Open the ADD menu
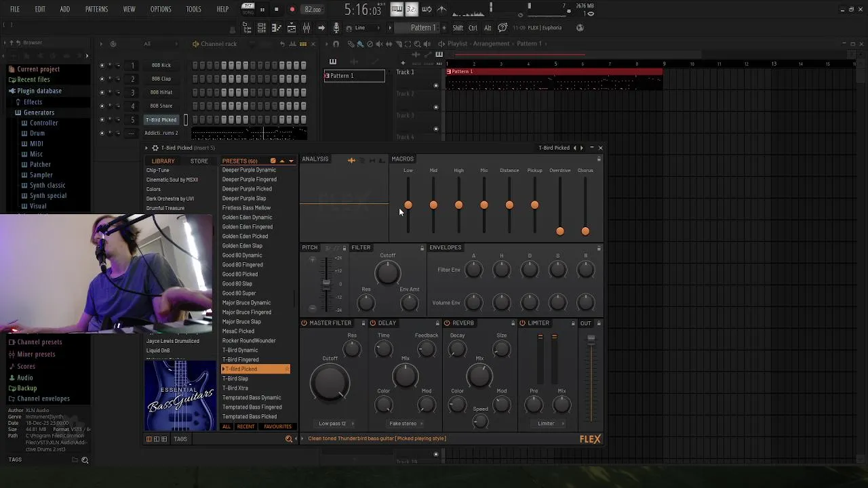The width and height of the screenshot is (868, 488). point(64,9)
